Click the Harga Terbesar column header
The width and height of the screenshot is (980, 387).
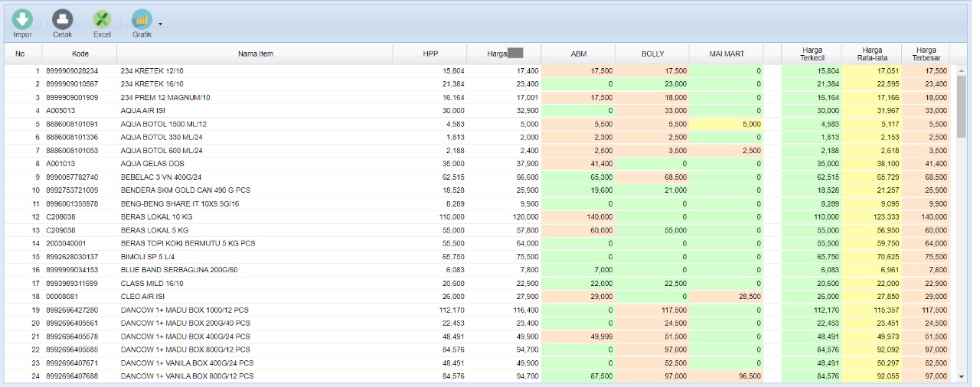926,54
